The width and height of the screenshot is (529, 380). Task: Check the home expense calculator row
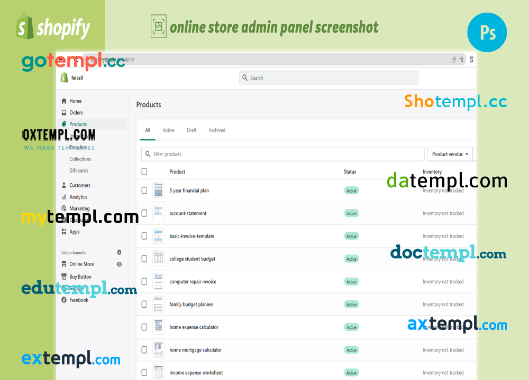point(144,327)
